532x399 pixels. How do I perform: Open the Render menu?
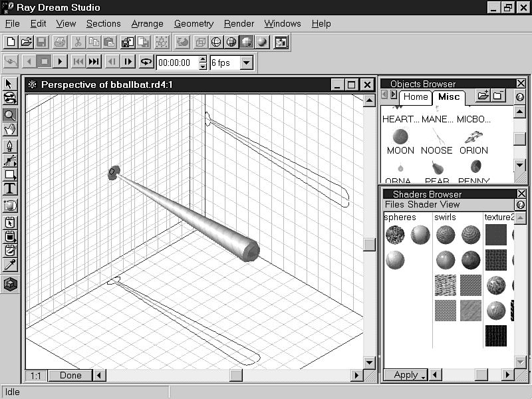(x=239, y=23)
